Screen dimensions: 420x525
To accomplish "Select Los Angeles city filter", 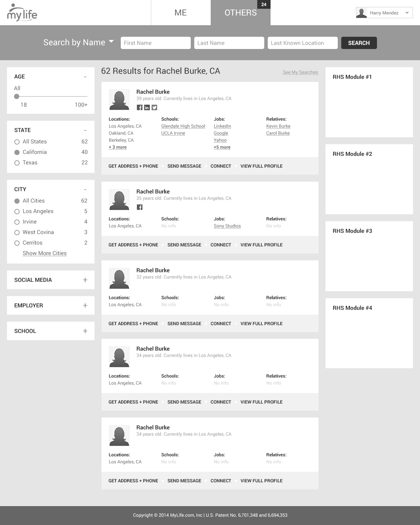I will click(17, 211).
